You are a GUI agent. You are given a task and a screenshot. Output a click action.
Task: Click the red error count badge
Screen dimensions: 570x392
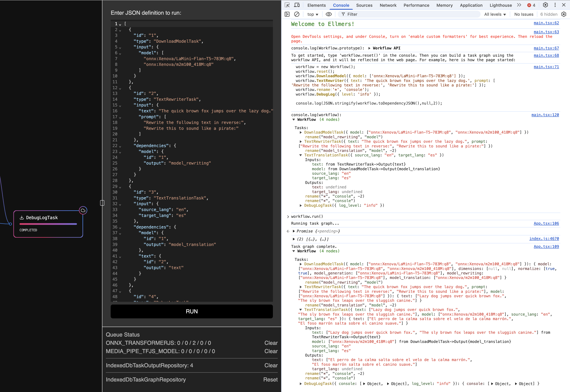(531, 5)
